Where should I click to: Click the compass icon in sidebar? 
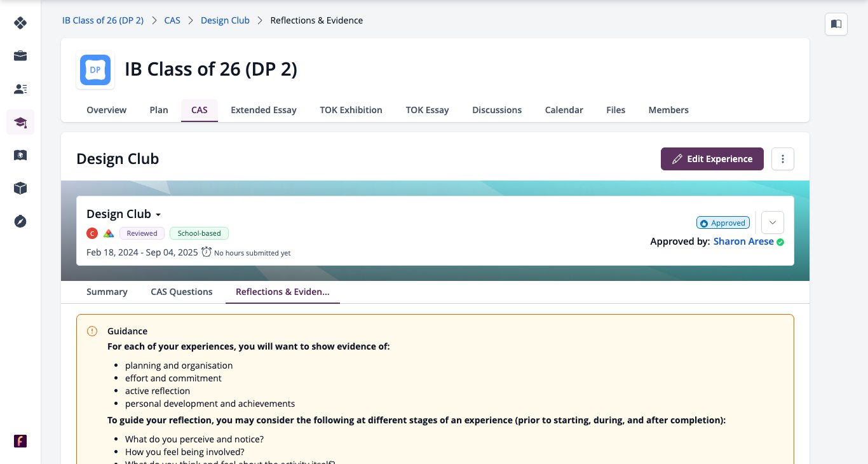[20, 221]
